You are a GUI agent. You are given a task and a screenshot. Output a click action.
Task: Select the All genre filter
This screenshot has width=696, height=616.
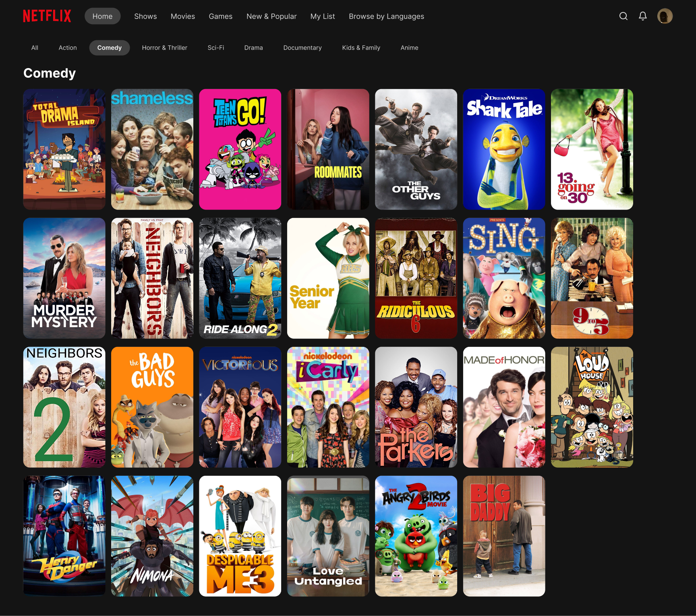point(35,48)
